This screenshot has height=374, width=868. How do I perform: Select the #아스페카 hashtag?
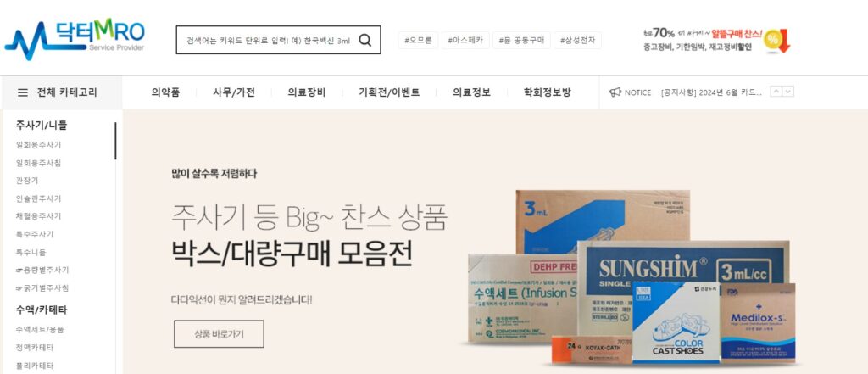click(465, 41)
